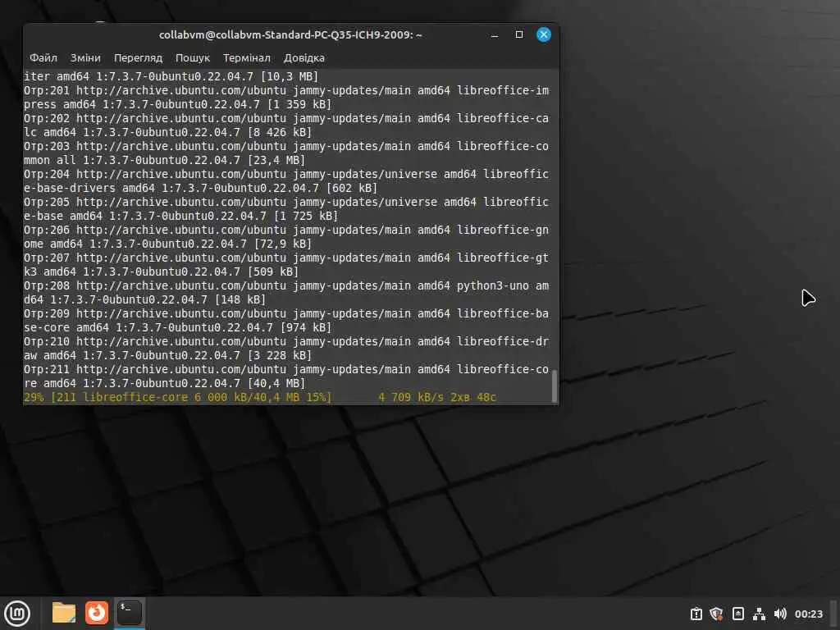Click the notes tray icon
Image resolution: width=840 pixels, height=630 pixels.
click(737, 614)
